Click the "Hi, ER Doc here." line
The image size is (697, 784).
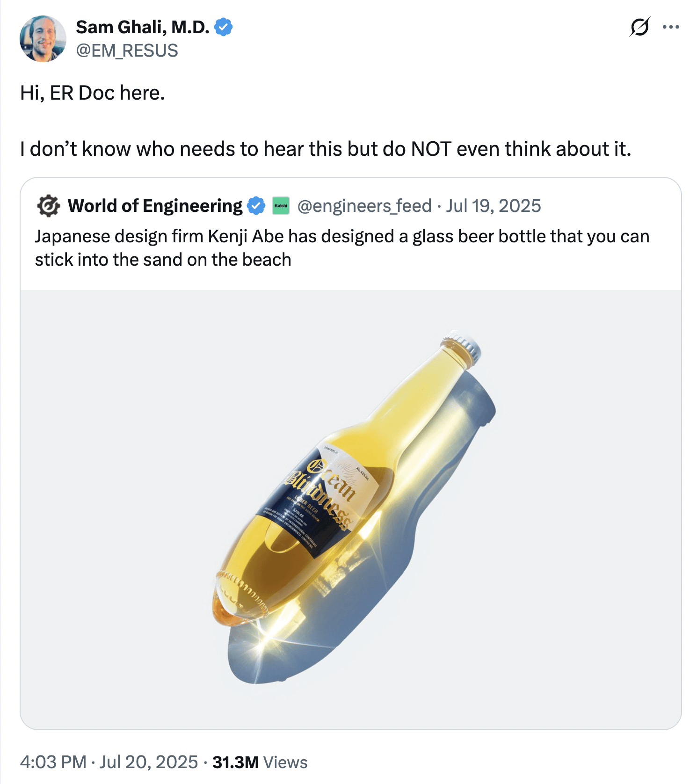pos(93,93)
